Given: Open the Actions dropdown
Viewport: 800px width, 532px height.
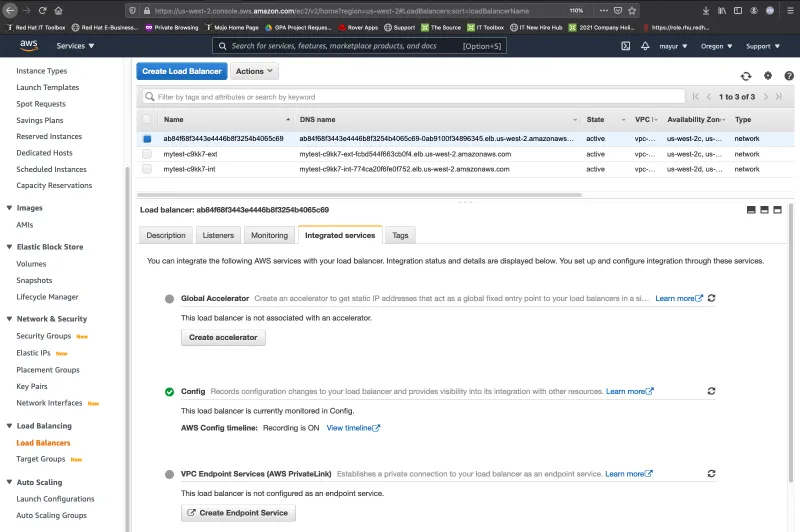Looking at the screenshot, I should [x=255, y=72].
